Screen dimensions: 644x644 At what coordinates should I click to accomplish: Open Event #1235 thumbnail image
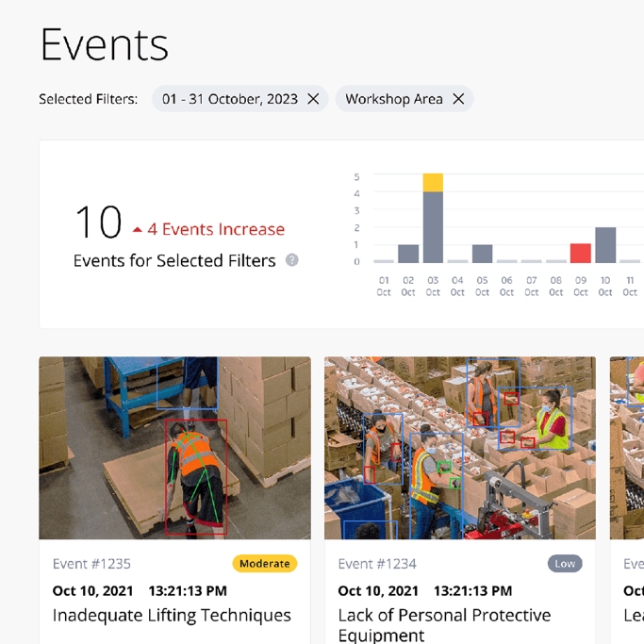click(175, 448)
